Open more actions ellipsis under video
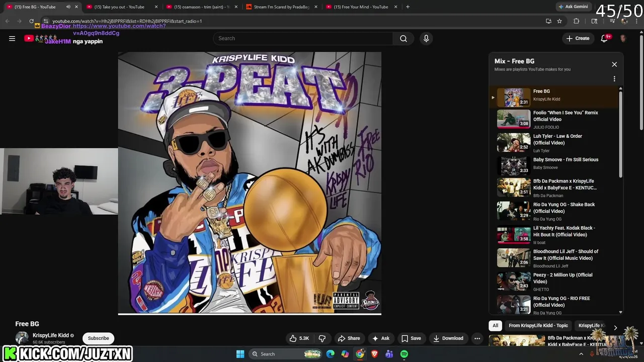 [x=477, y=338]
